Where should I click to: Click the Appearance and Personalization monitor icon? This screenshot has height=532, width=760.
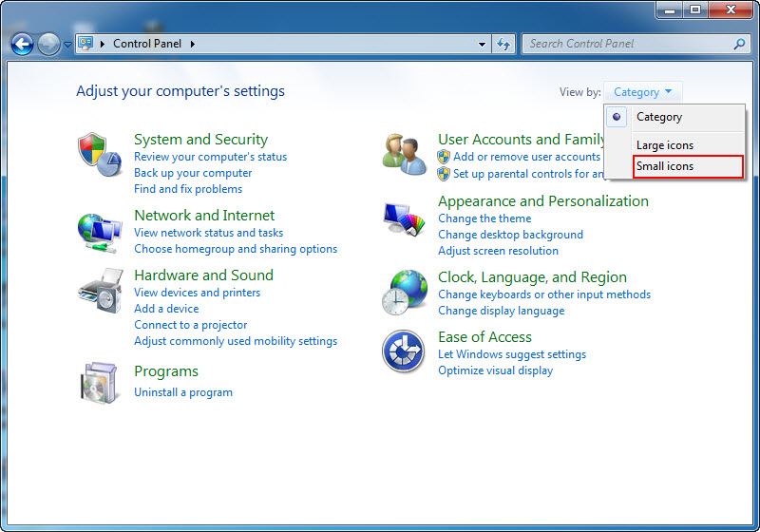click(405, 219)
